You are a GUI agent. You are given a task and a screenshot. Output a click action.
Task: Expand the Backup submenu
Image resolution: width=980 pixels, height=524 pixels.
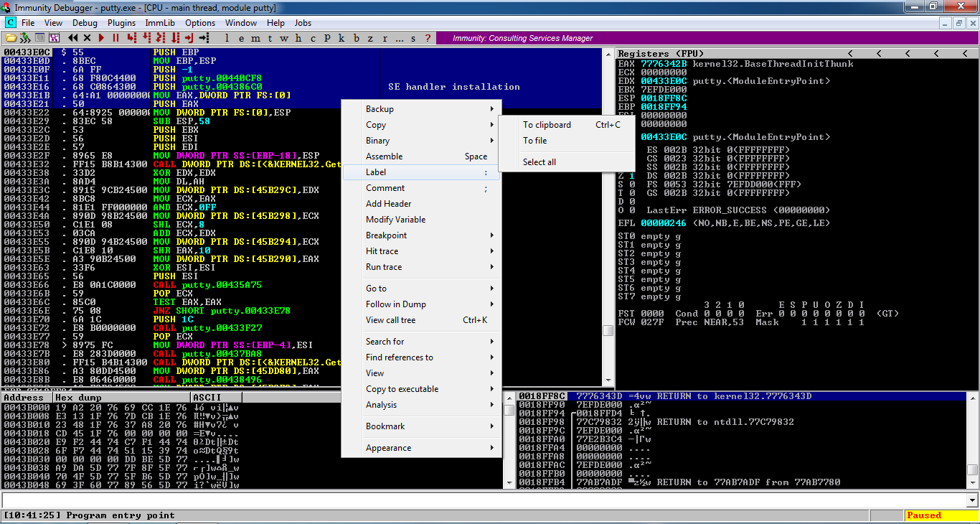pyautogui.click(x=421, y=109)
